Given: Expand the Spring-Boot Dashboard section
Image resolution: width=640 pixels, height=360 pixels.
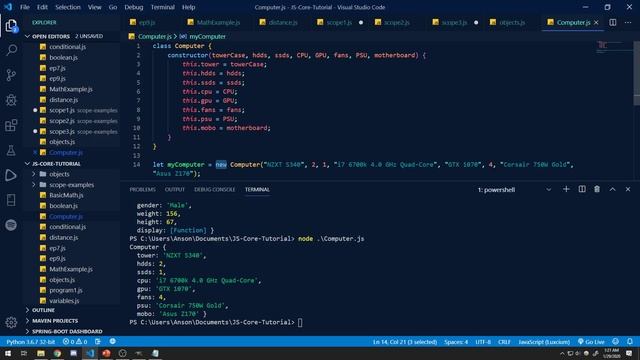Looking at the screenshot, I should click(28, 331).
